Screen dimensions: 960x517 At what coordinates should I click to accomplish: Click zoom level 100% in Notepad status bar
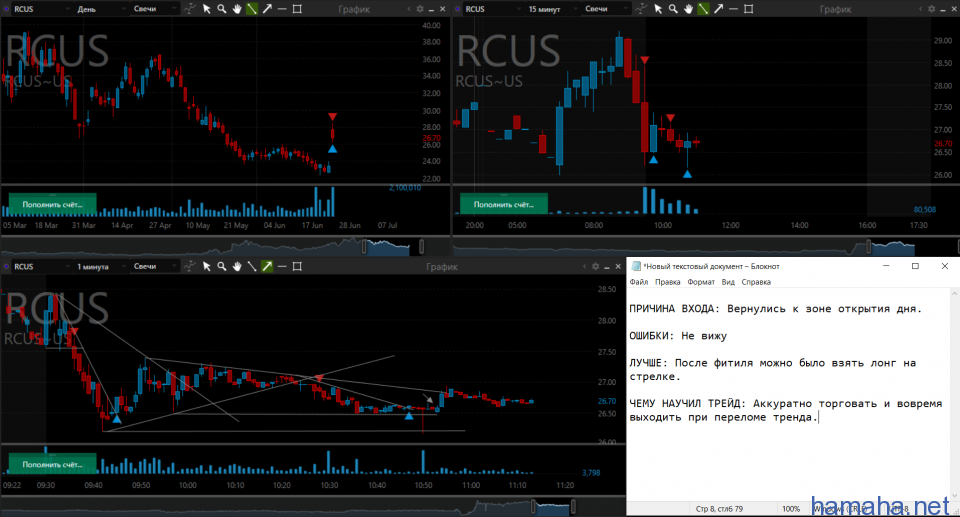(791, 508)
